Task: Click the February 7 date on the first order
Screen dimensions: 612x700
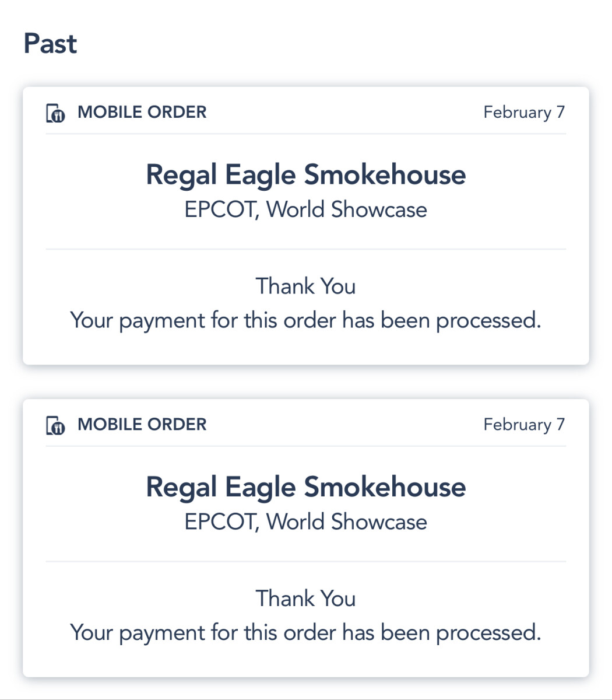Action: point(523,112)
